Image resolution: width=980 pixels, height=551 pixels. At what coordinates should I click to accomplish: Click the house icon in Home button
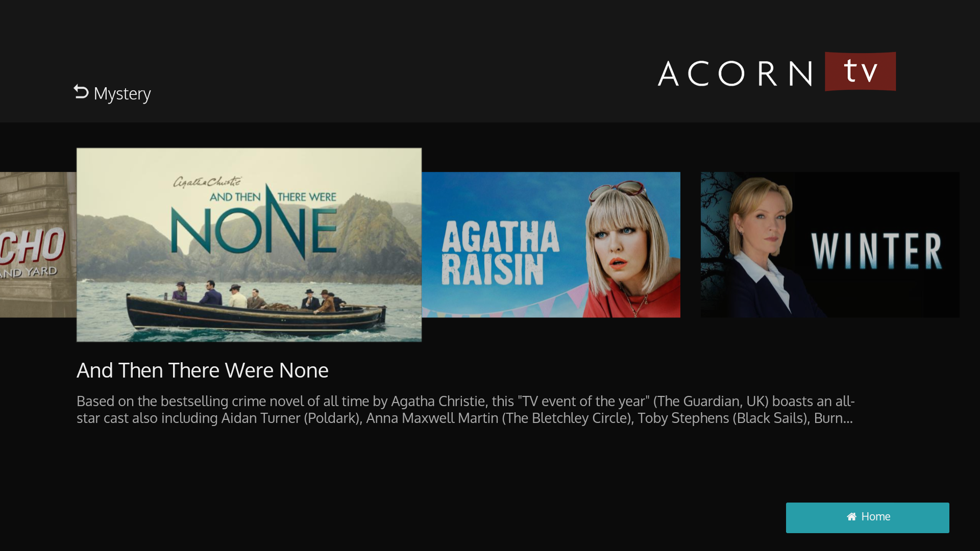[851, 517]
